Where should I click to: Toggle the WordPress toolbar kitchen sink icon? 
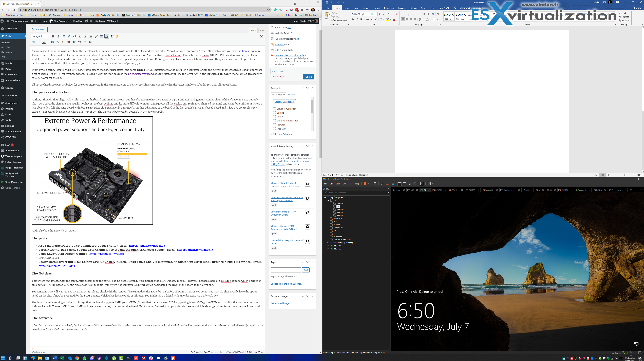107,36
